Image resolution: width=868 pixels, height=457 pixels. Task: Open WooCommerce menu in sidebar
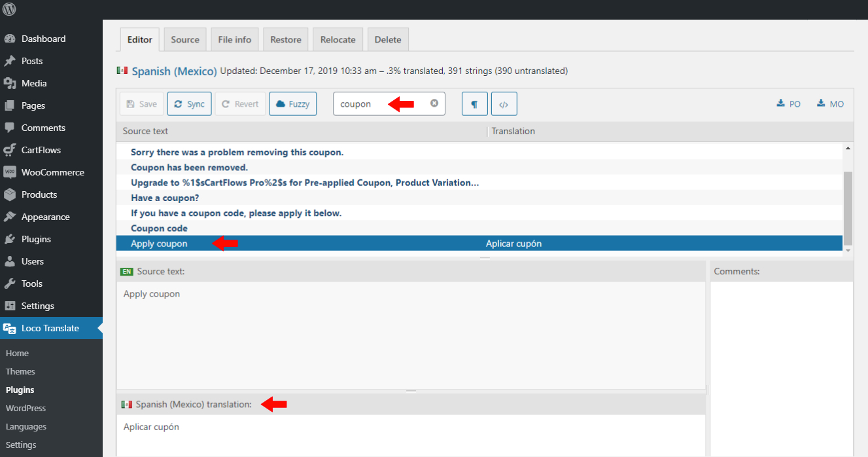(x=52, y=172)
